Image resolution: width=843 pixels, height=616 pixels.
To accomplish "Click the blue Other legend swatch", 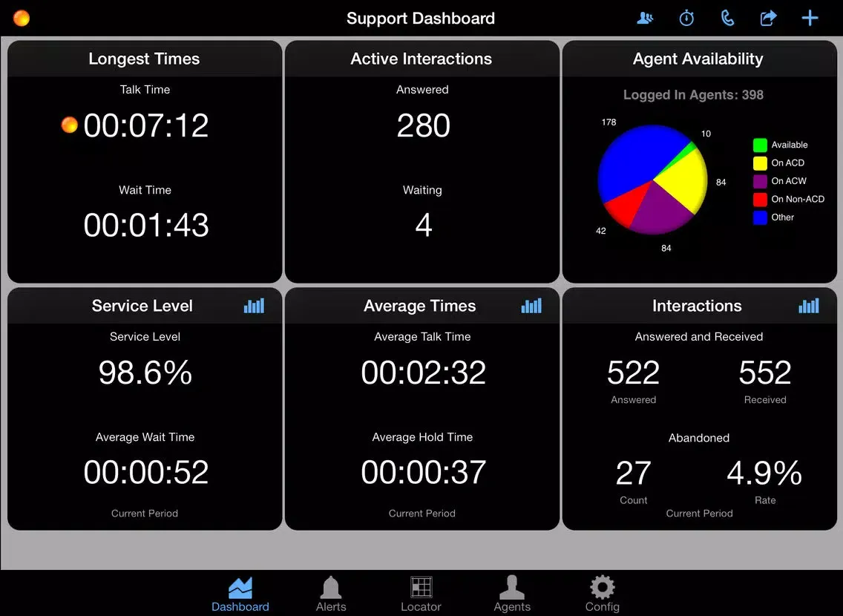I will pyautogui.click(x=760, y=217).
